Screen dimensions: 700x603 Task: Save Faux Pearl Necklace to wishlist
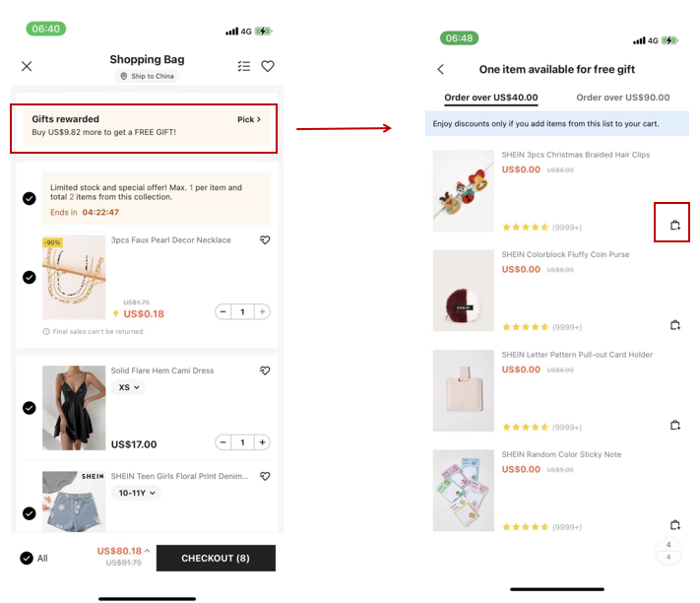click(x=265, y=240)
